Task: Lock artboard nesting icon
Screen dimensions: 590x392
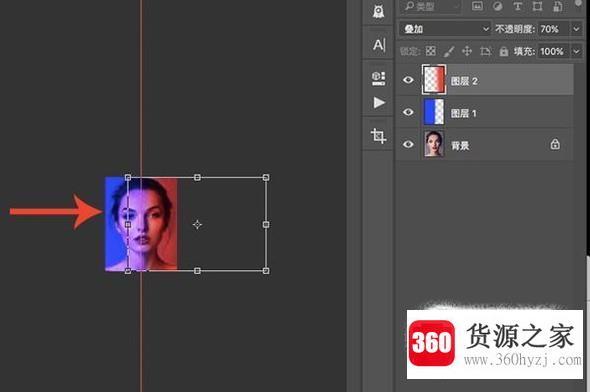Action: [485, 51]
